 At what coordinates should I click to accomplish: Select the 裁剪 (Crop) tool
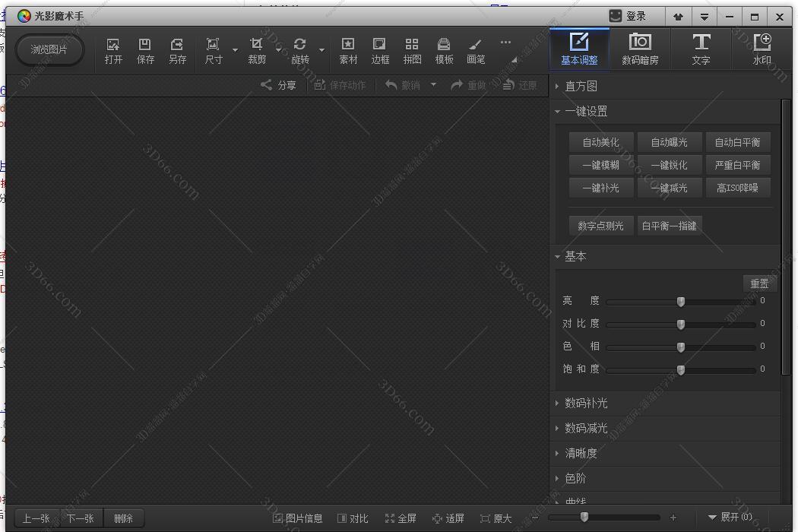(x=257, y=50)
